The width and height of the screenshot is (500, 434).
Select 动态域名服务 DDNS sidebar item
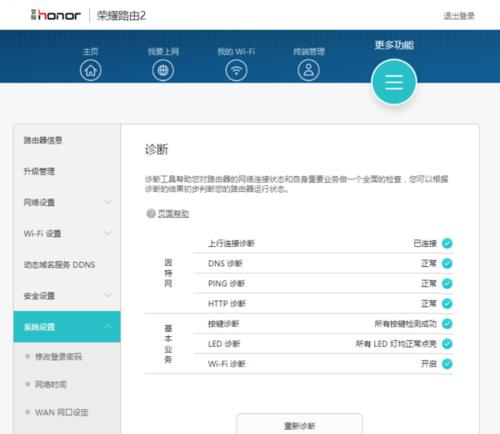(59, 265)
